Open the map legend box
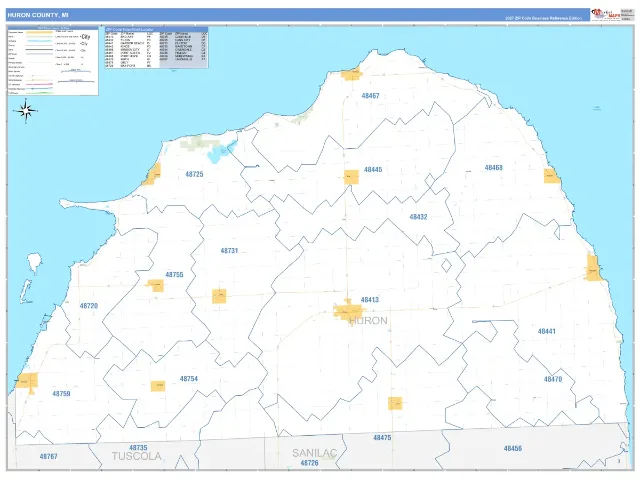 click(x=53, y=60)
